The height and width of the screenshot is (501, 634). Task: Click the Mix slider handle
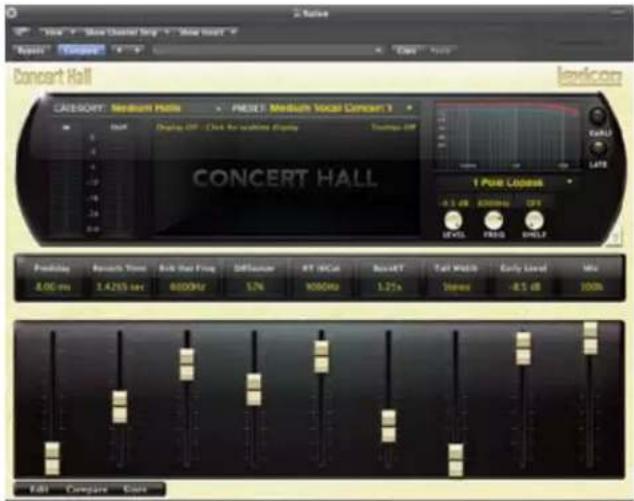point(590,338)
